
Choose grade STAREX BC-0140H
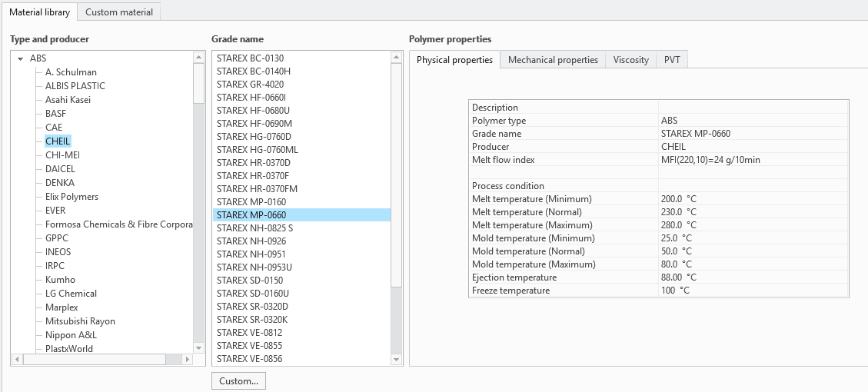pos(301,71)
